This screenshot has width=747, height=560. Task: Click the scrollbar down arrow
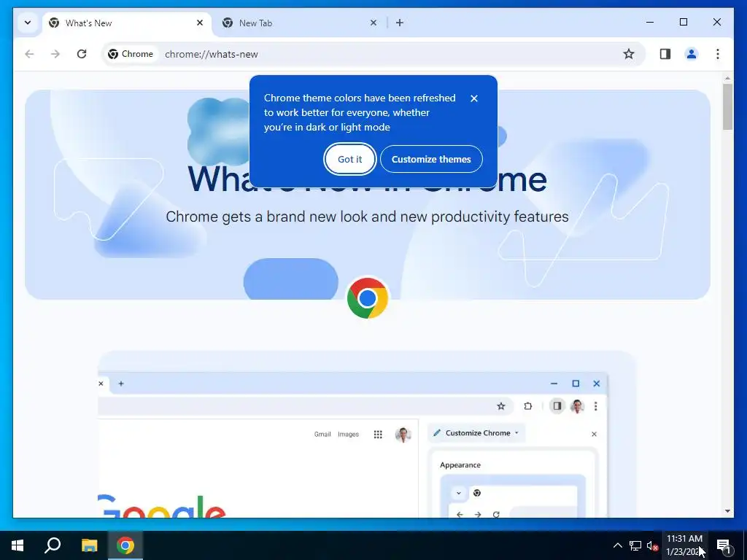(727, 511)
